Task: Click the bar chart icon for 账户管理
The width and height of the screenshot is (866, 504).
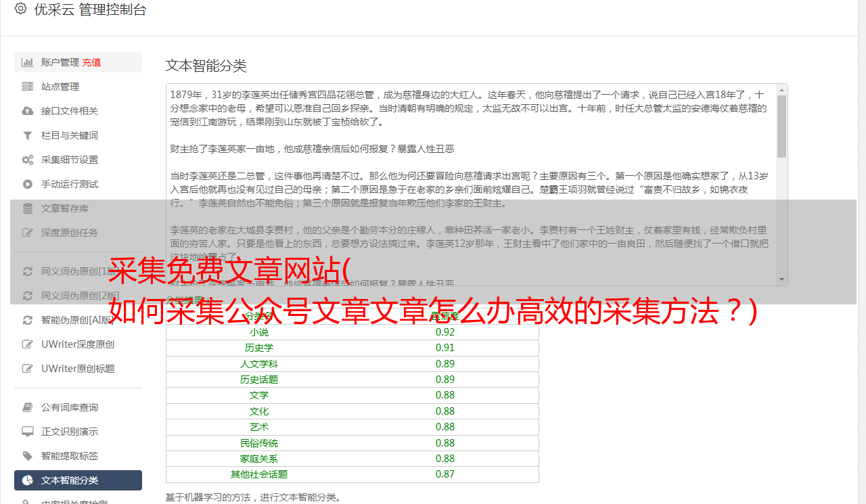Action: pos(28,62)
